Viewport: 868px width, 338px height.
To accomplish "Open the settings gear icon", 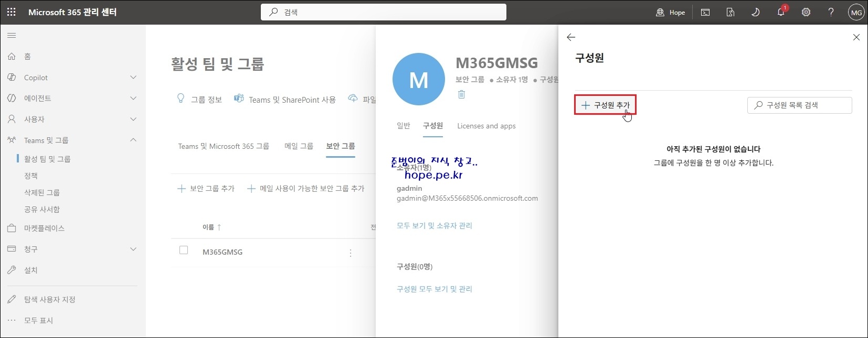I will [x=806, y=12].
